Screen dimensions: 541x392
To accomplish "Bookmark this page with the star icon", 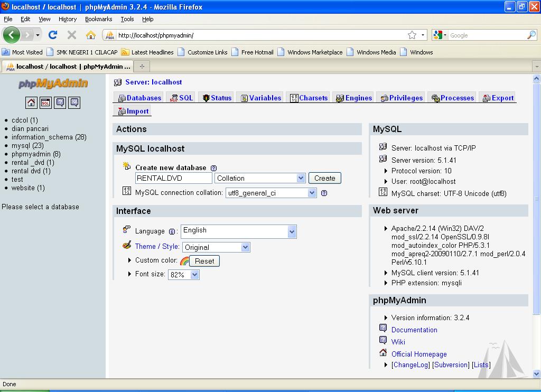I will [412, 35].
